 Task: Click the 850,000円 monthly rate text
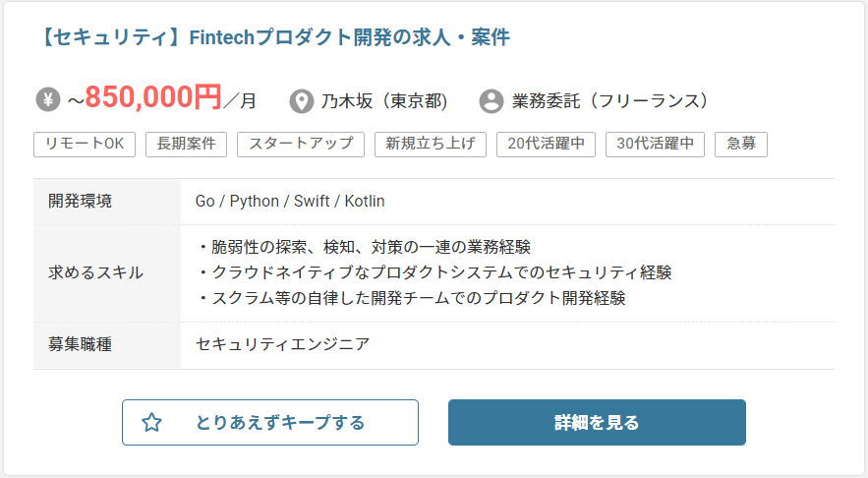[153, 97]
